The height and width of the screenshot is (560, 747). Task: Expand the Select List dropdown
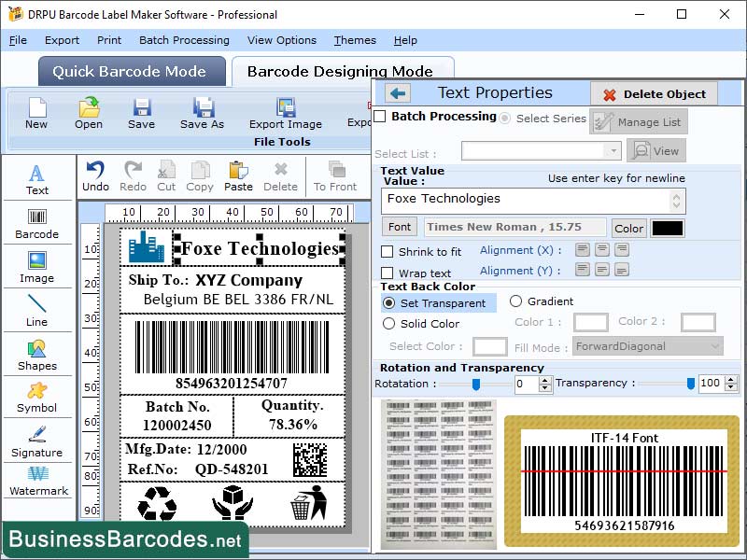(614, 150)
